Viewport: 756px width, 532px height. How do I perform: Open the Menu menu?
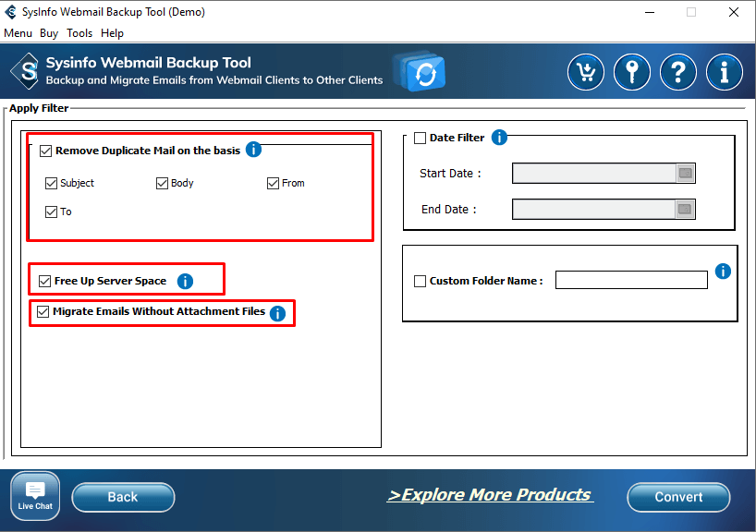[18, 33]
